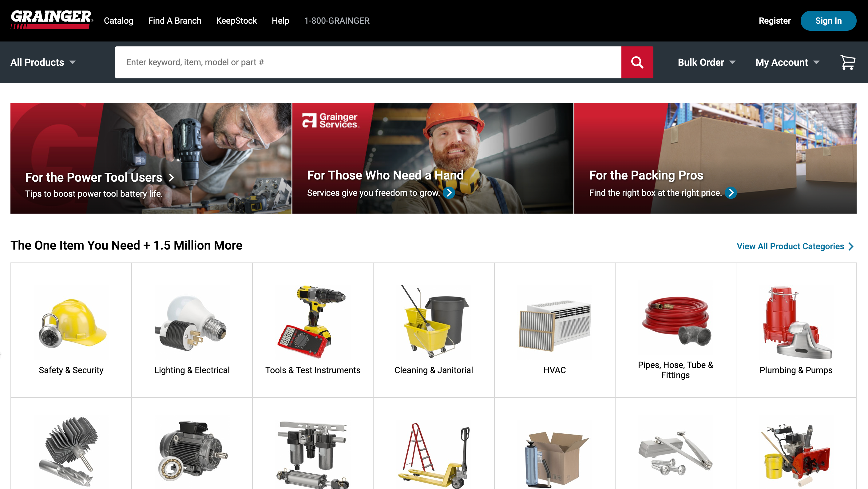868x489 pixels.
Task: Click the Grainger logo
Action: point(52,20)
